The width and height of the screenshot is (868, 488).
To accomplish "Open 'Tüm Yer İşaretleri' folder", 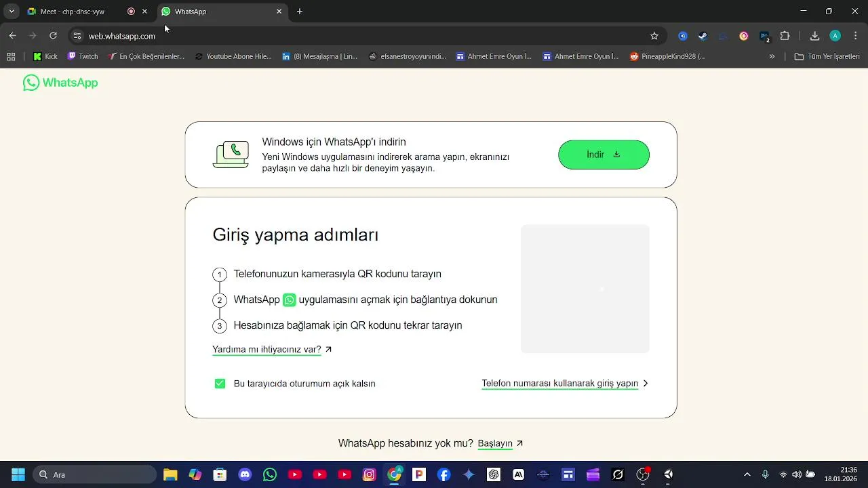I will 827,57.
